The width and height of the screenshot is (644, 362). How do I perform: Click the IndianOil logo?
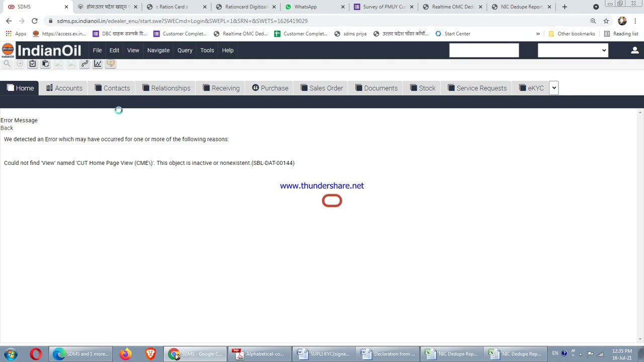tap(41, 50)
